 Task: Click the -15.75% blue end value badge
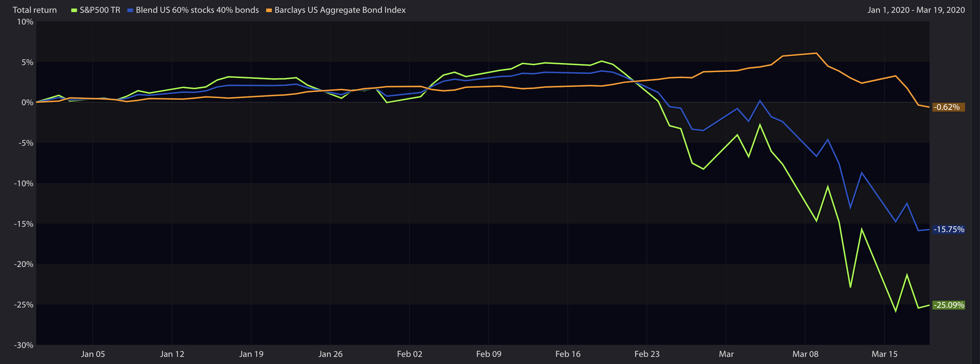[x=948, y=229]
